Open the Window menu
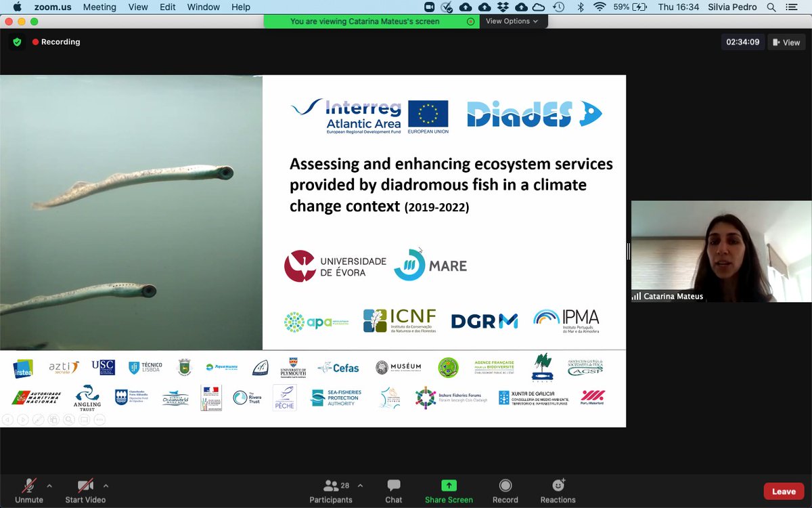The height and width of the screenshot is (508, 812). click(x=203, y=7)
